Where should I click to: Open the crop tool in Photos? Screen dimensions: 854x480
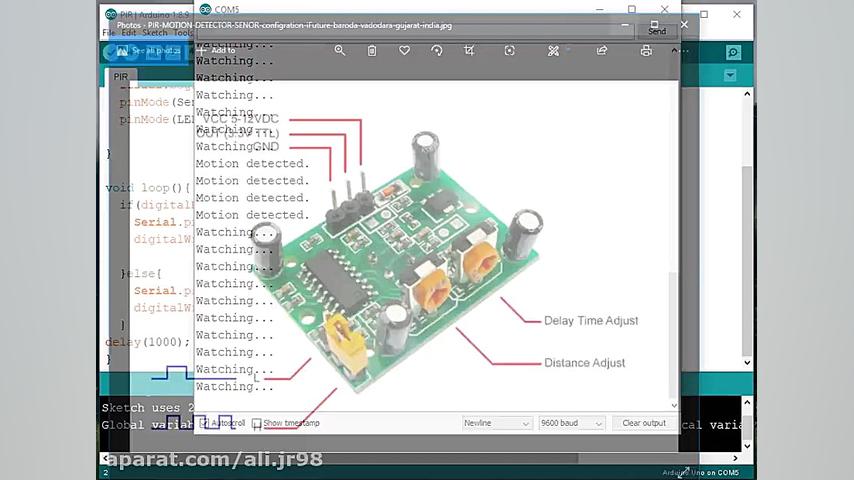(x=469, y=51)
